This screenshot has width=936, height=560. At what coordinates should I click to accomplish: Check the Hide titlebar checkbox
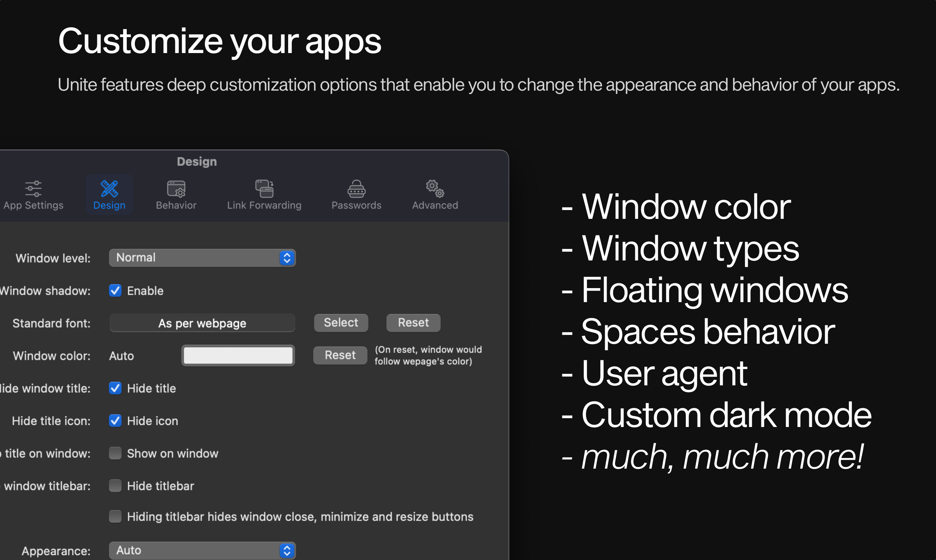click(x=115, y=486)
